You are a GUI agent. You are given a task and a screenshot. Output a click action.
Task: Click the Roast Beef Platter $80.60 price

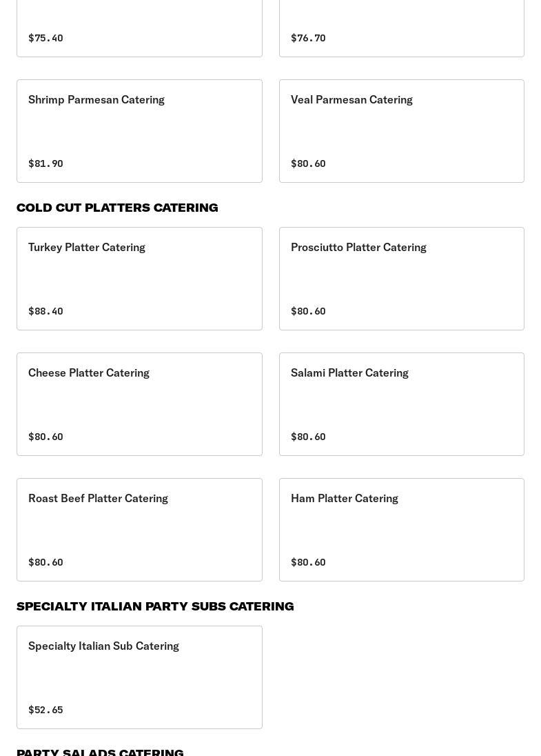pyautogui.click(x=45, y=562)
